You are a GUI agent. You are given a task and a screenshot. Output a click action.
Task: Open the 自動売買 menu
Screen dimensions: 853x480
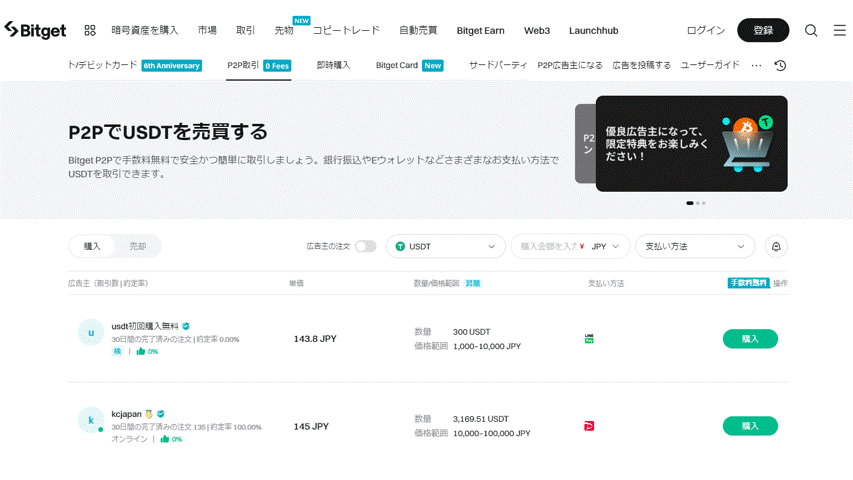(418, 30)
